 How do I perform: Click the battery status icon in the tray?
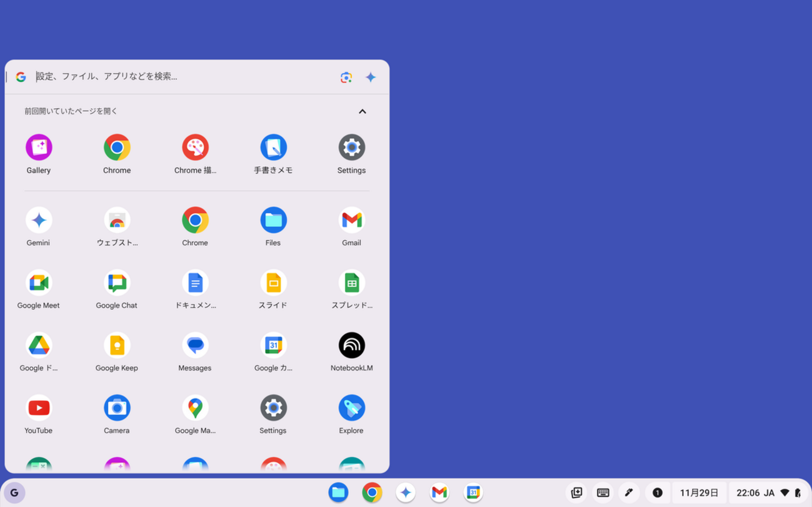pos(798,493)
